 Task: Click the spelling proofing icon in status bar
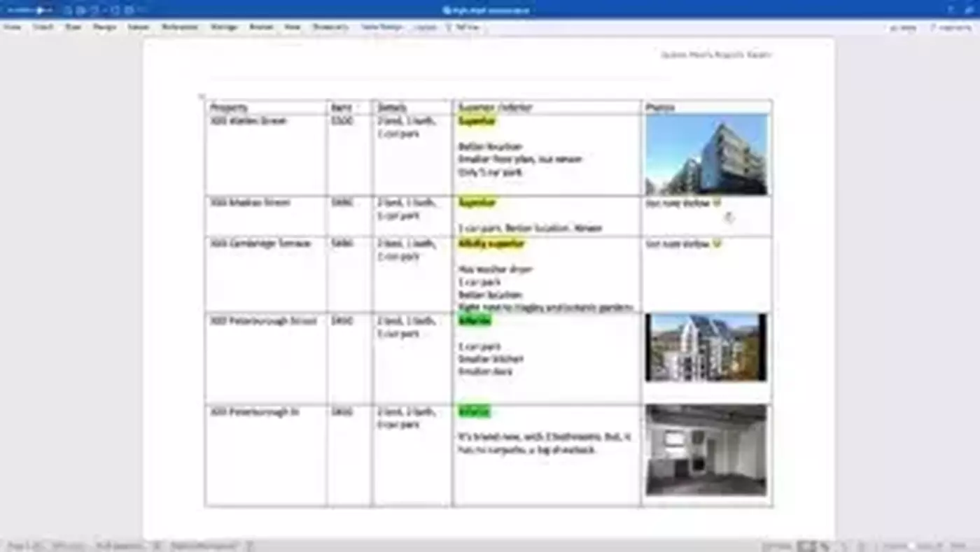pyautogui.click(x=157, y=546)
